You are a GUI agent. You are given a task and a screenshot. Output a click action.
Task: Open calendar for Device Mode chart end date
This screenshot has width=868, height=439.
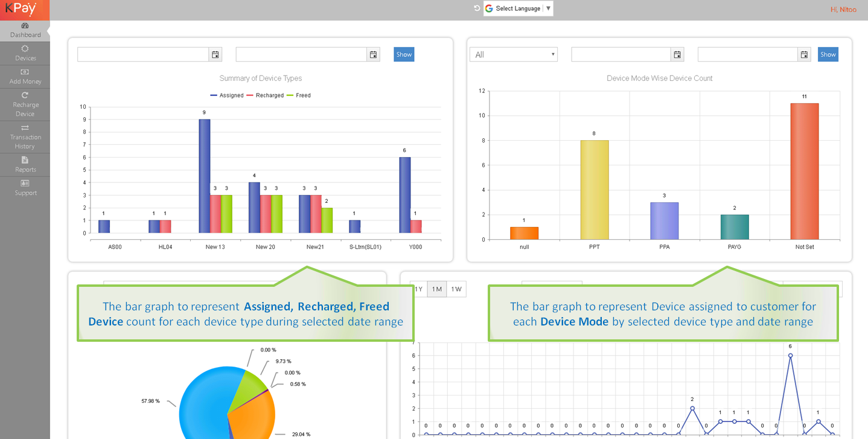[805, 54]
